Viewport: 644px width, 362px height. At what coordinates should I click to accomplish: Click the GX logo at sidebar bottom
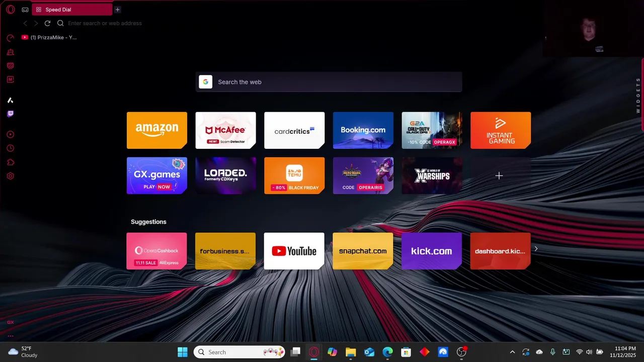[10, 322]
